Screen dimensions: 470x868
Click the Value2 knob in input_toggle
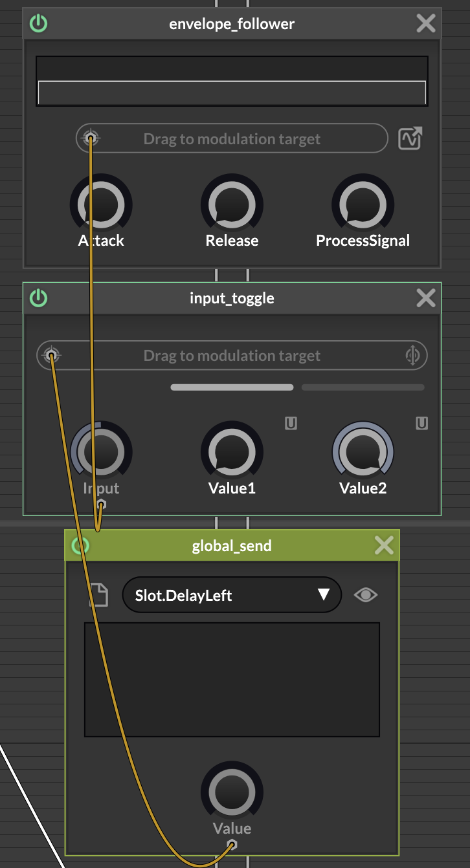pos(363,451)
